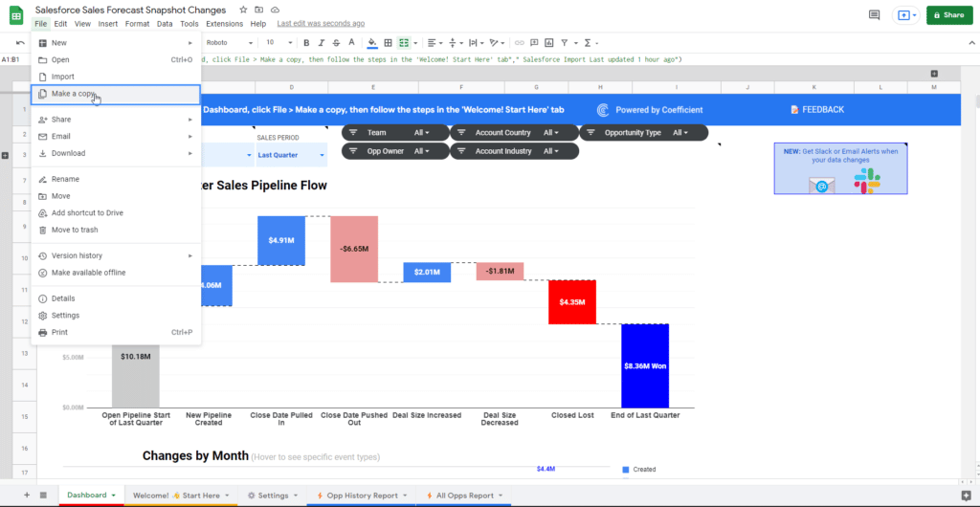Open text wrapping menu

475,43
